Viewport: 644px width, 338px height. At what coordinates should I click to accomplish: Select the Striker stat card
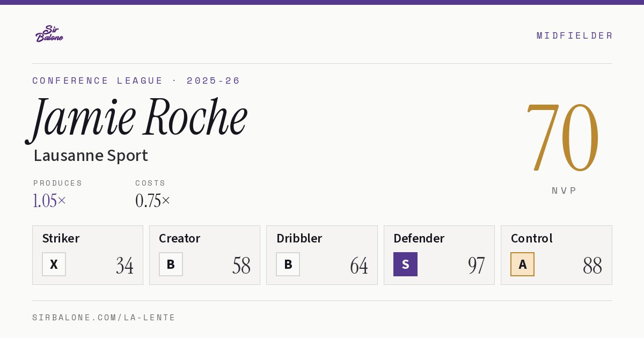pos(87,255)
